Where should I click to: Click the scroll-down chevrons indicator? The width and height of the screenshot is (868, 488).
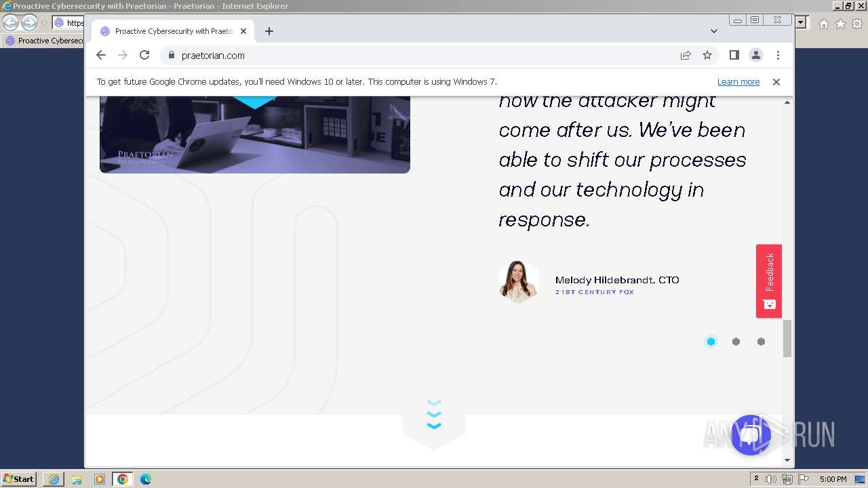point(434,415)
